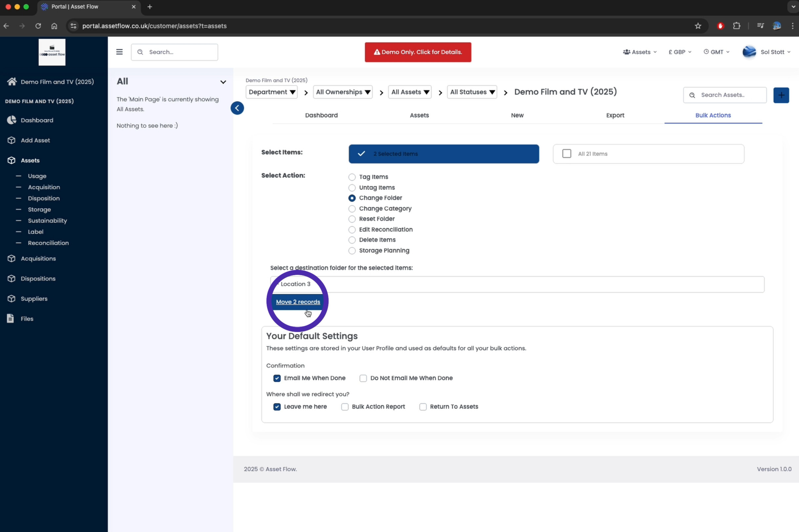This screenshot has height=532, width=799.
Task: Click site info icon in address bar
Action: tap(73, 26)
